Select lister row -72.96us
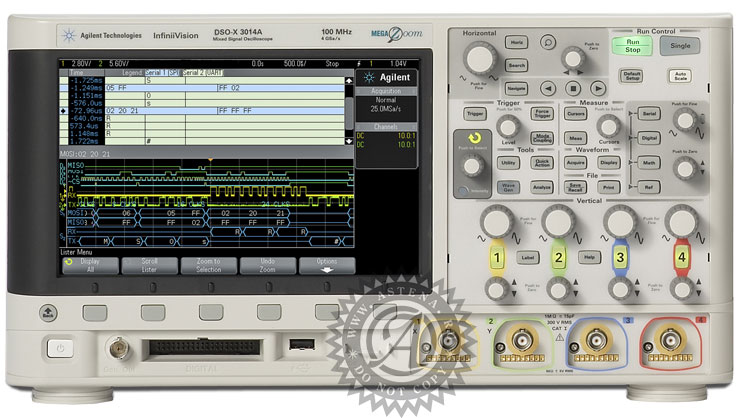This screenshot has height=418, width=740. (x=202, y=110)
